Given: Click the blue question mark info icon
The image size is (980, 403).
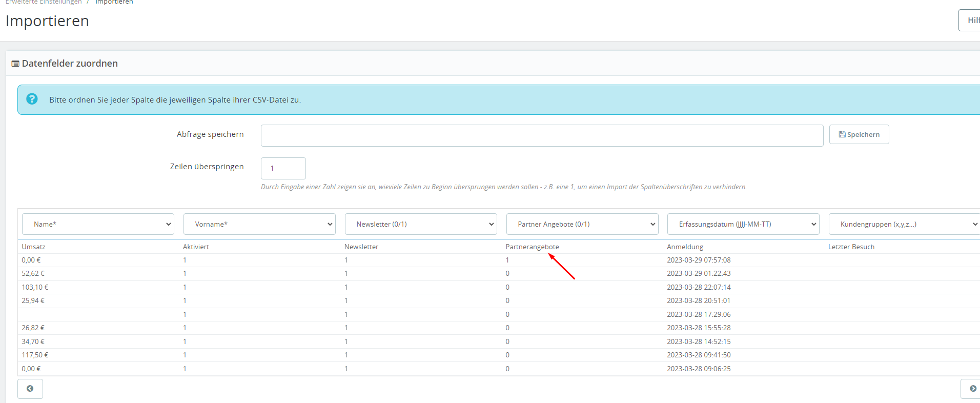Looking at the screenshot, I should 32,99.
